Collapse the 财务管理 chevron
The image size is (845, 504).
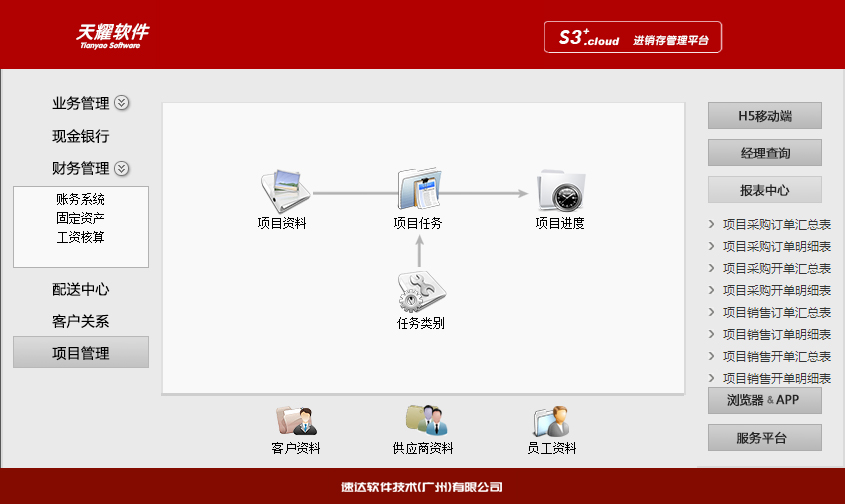122,168
